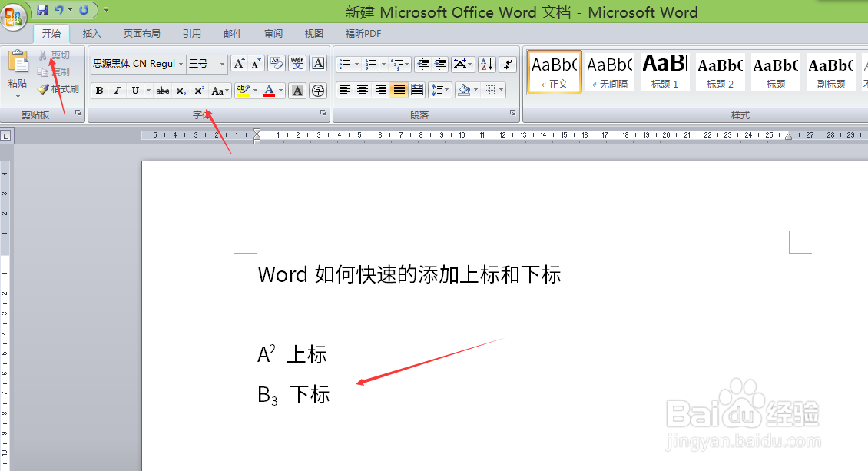This screenshot has height=471, width=868.
Task: Open the font size 三号 dropdown
Action: click(223, 65)
